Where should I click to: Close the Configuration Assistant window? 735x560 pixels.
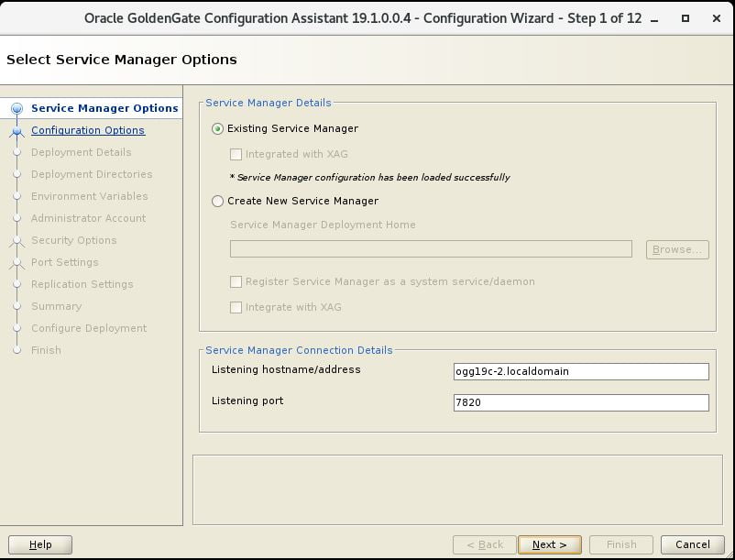coord(717,18)
